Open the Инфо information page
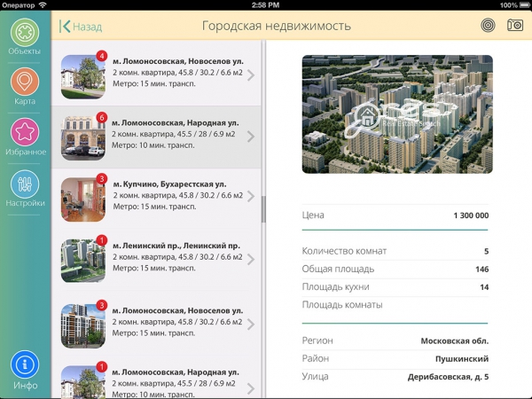This screenshot has height=399, width=532. point(25,370)
